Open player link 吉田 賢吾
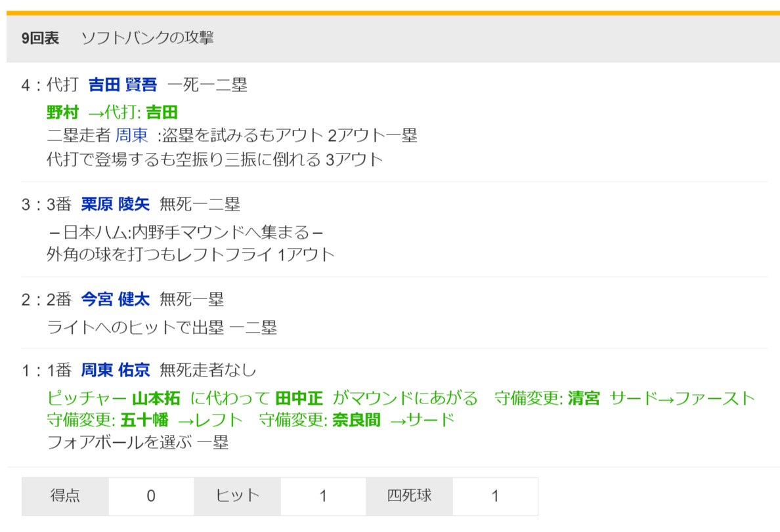The image size is (780, 532). (123, 85)
